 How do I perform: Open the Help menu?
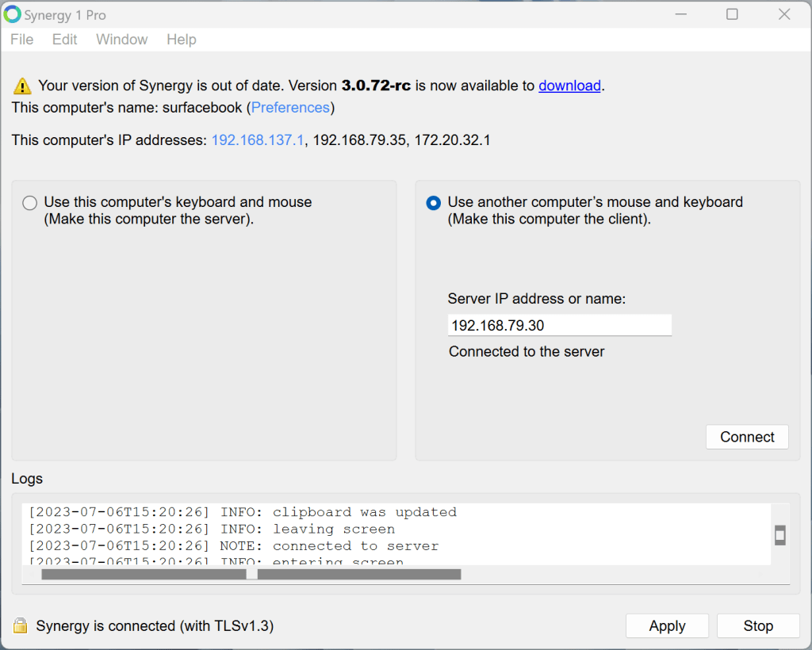pos(182,40)
